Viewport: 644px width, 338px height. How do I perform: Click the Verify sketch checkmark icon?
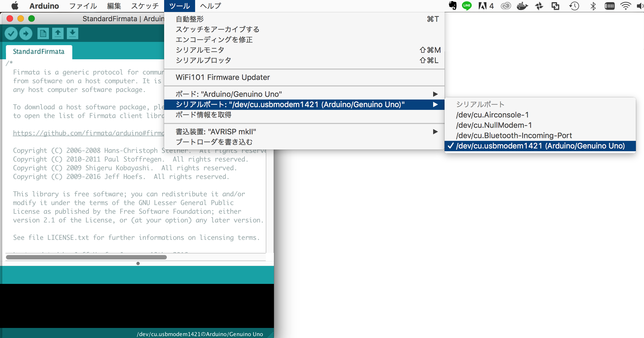pos(11,34)
